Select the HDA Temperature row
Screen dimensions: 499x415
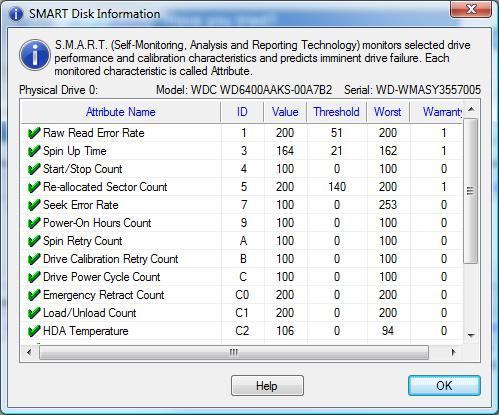[x=242, y=331]
